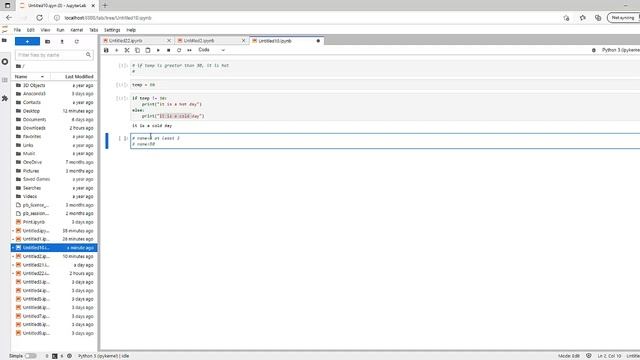Click the browser favorites star icon

(582, 18)
